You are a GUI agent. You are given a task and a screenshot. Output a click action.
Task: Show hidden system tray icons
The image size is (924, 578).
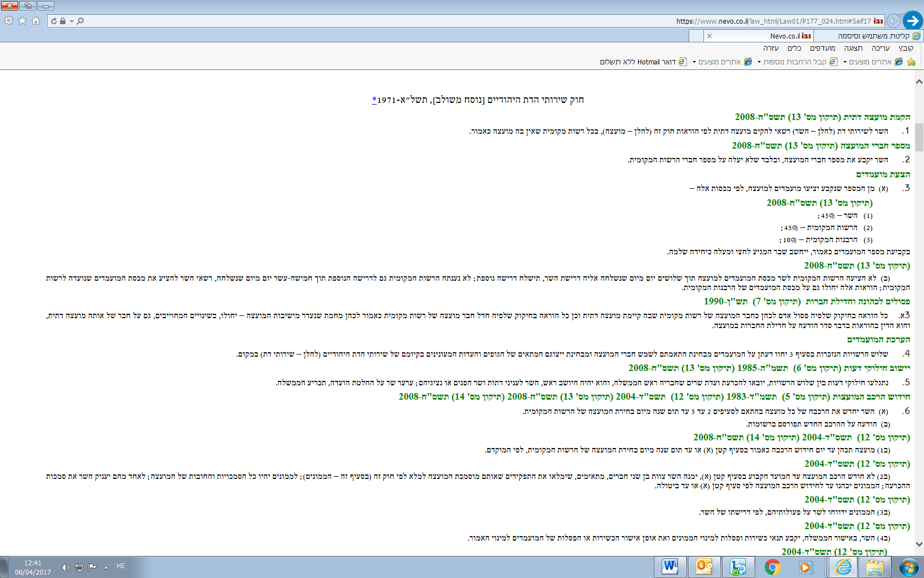click(106, 567)
